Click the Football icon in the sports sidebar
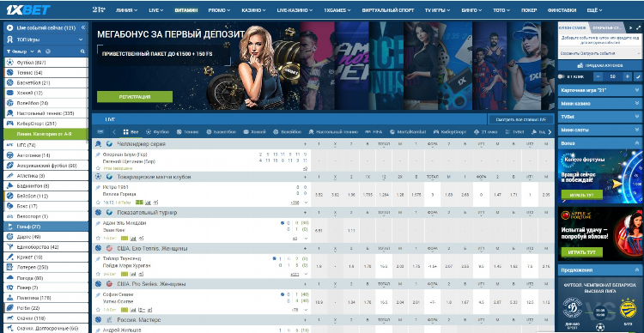This screenshot has width=644, height=333. (x=9, y=63)
